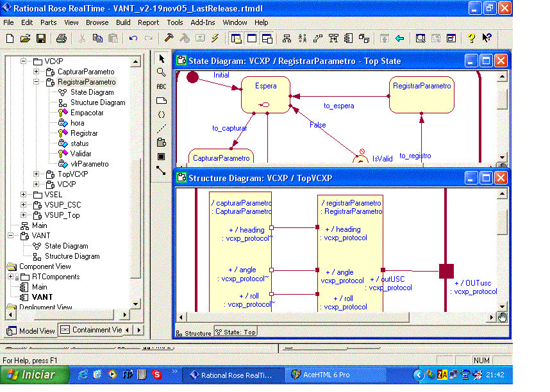Expand the VSUP_CSC tree node
The height and width of the screenshot is (392, 550).
click(23, 204)
